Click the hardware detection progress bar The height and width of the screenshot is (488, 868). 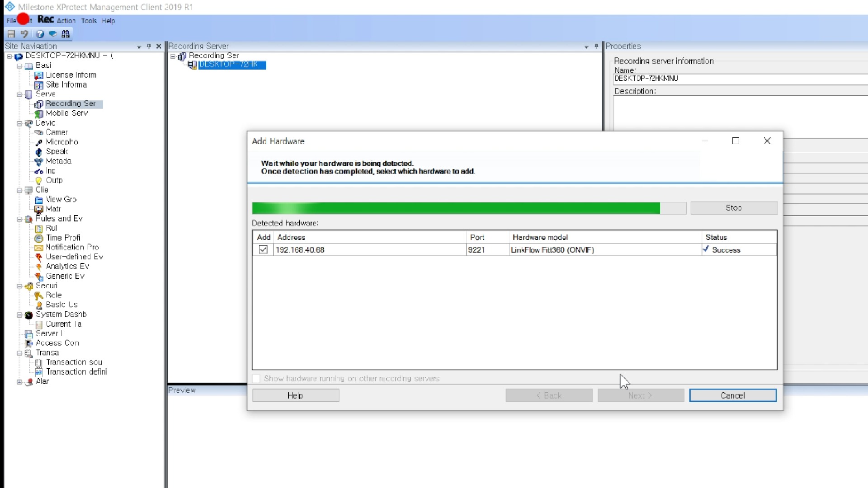[469, 208]
